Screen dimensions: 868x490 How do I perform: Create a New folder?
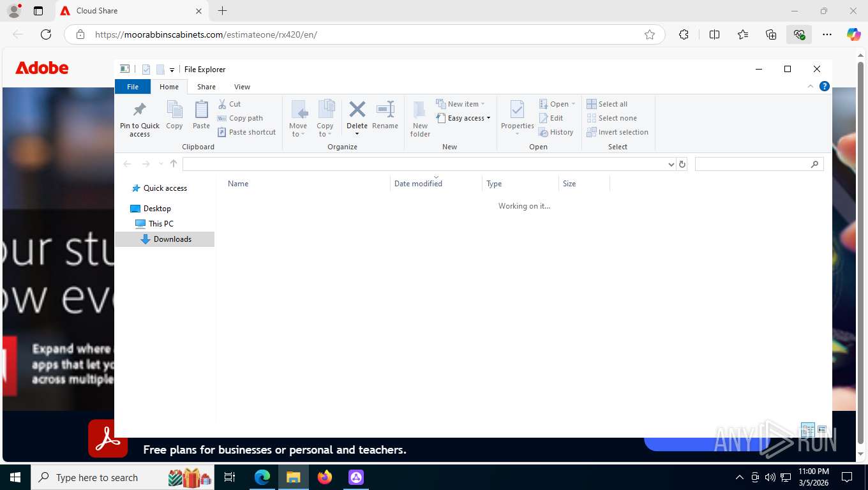click(x=420, y=119)
